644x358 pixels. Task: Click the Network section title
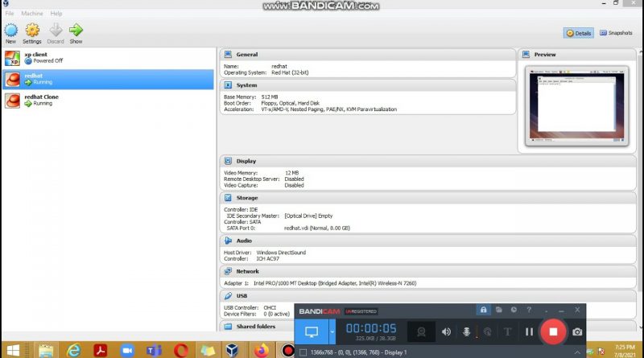(247, 271)
